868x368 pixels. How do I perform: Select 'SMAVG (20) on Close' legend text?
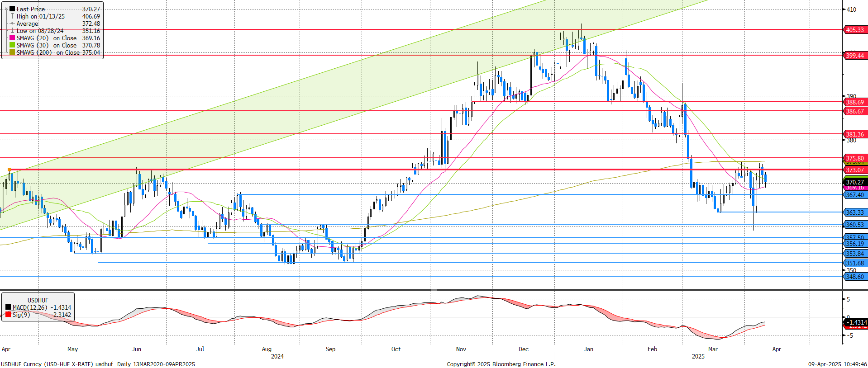[x=47, y=38]
